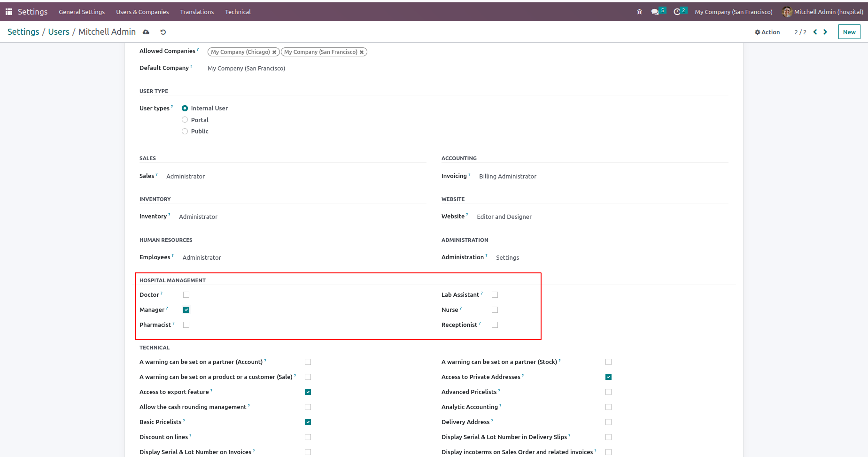Uncheck the Manager checkbox
The height and width of the screenshot is (457, 868).
186,310
